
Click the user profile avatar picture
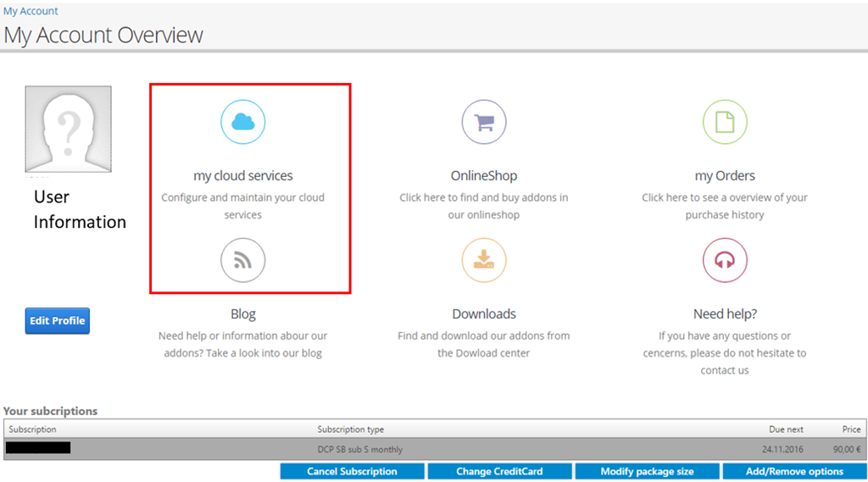click(68, 129)
